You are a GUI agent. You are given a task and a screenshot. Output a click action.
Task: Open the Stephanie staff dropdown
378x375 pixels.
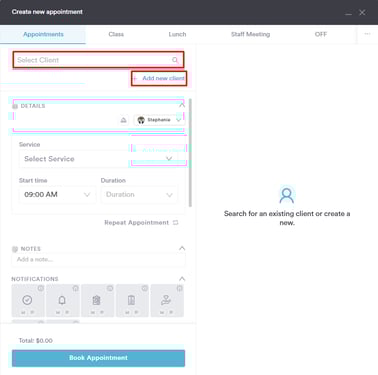[159, 120]
